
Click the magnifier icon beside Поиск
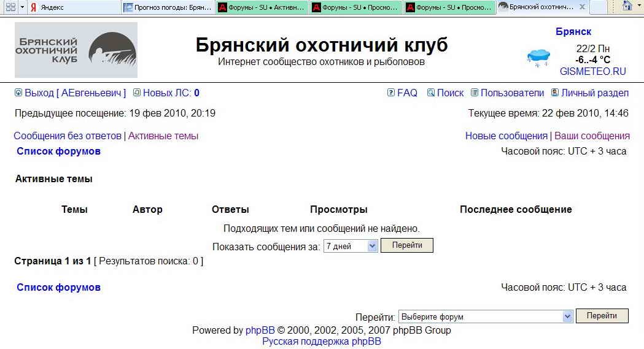click(x=431, y=93)
